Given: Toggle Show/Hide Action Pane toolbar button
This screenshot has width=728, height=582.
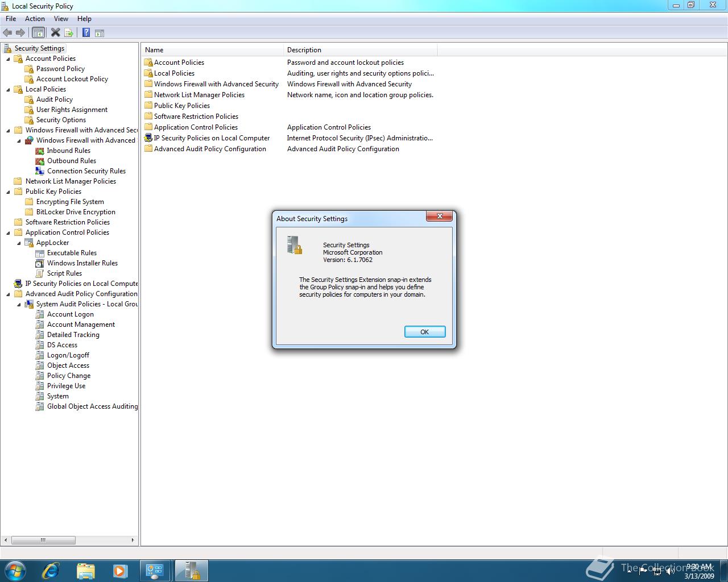Looking at the screenshot, I should tap(100, 33).
